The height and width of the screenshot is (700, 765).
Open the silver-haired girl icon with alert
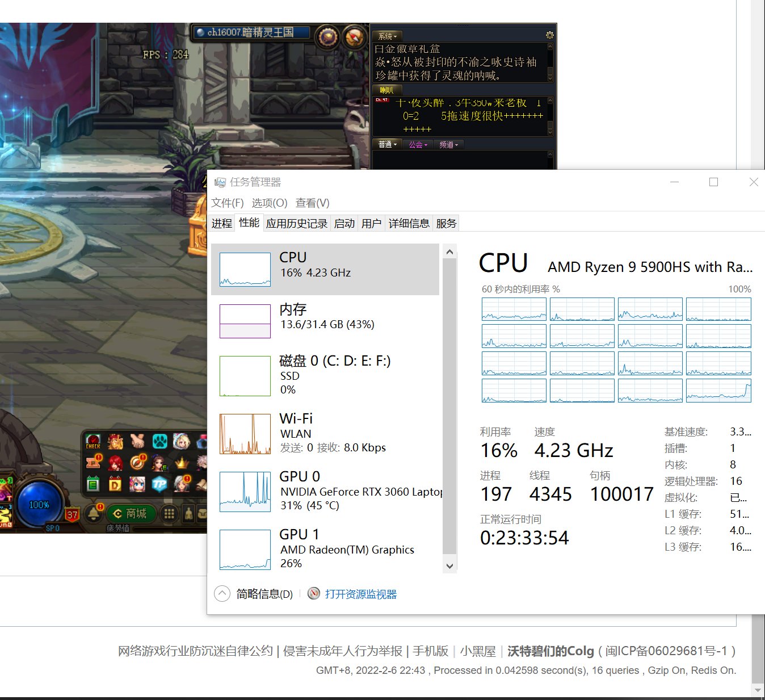[182, 484]
